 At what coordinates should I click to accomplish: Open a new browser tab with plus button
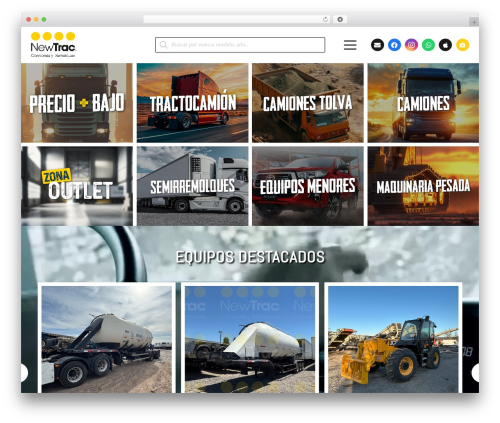point(474,22)
